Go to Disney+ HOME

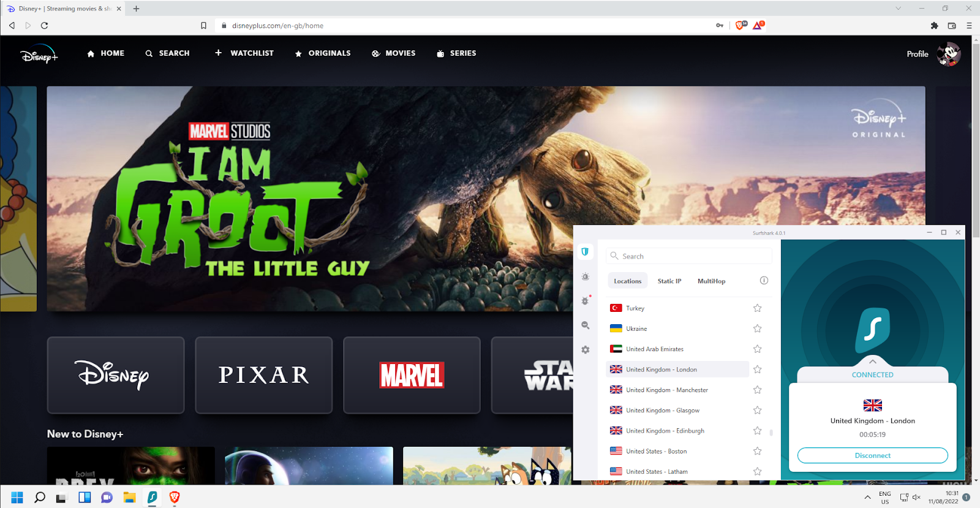pos(106,53)
